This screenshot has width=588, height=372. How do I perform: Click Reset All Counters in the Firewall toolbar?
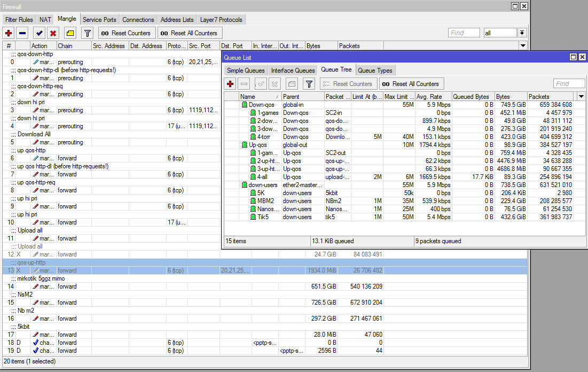(189, 33)
